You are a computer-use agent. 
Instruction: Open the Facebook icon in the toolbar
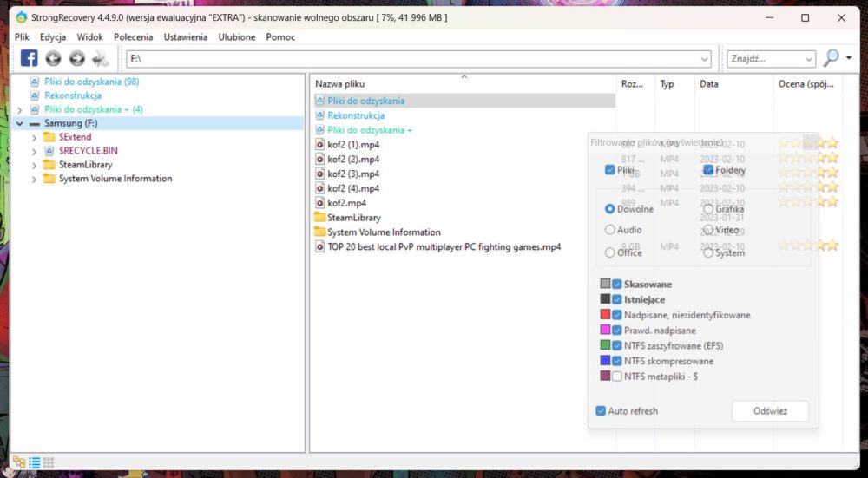pos(29,58)
